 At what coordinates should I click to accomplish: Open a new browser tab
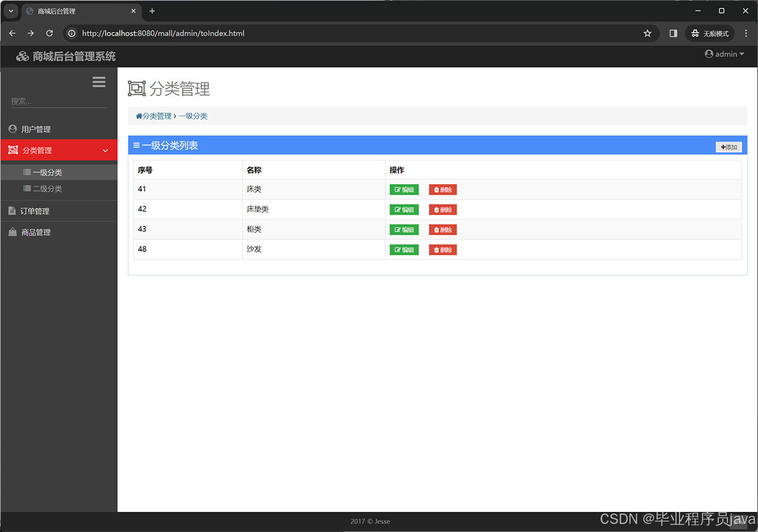152,11
